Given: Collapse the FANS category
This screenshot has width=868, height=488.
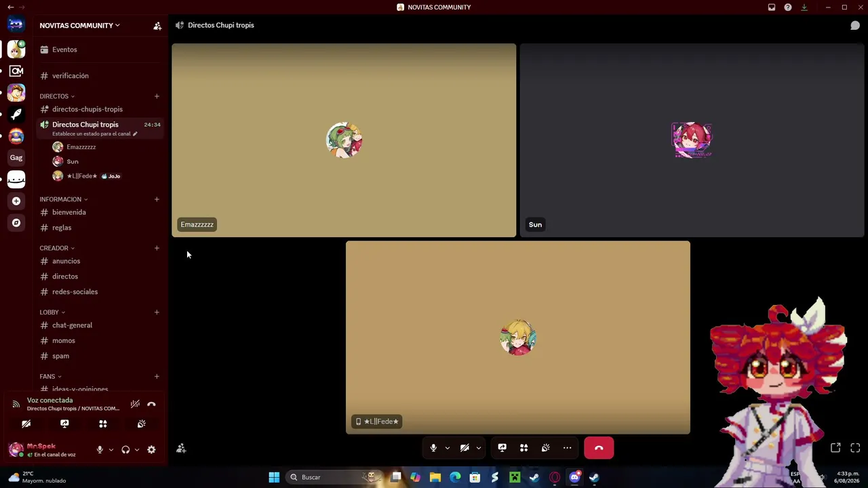Looking at the screenshot, I should (51, 377).
